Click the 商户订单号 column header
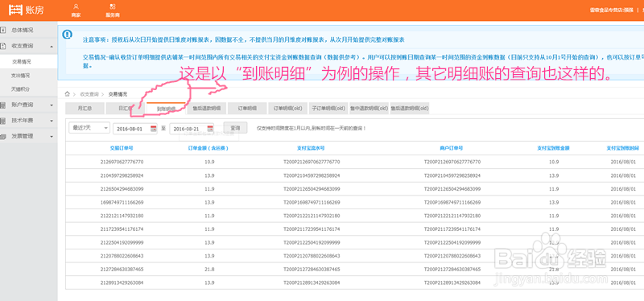This screenshot has height=301, width=644. coord(452,148)
